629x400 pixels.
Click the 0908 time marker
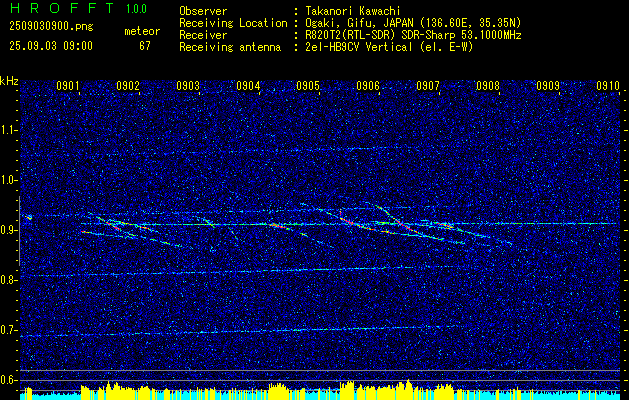pyautogui.click(x=488, y=86)
